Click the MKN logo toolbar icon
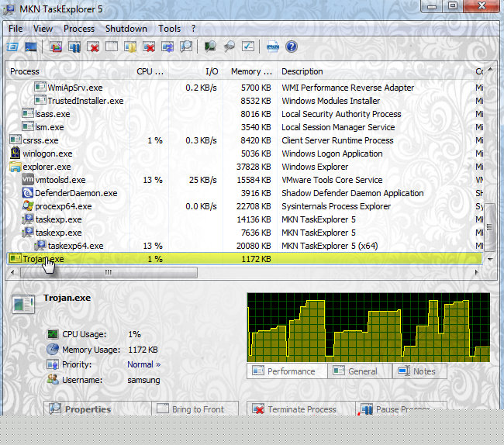504x445 pixels. point(272,47)
